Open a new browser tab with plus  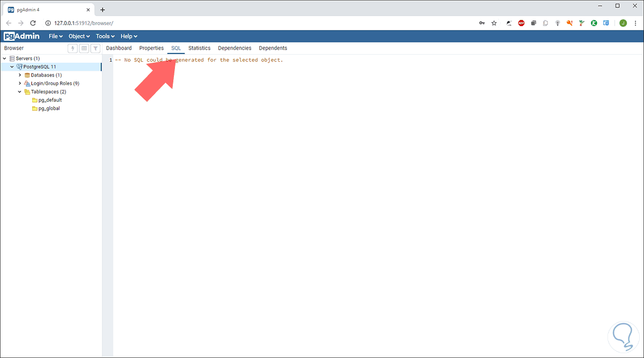[x=103, y=10]
